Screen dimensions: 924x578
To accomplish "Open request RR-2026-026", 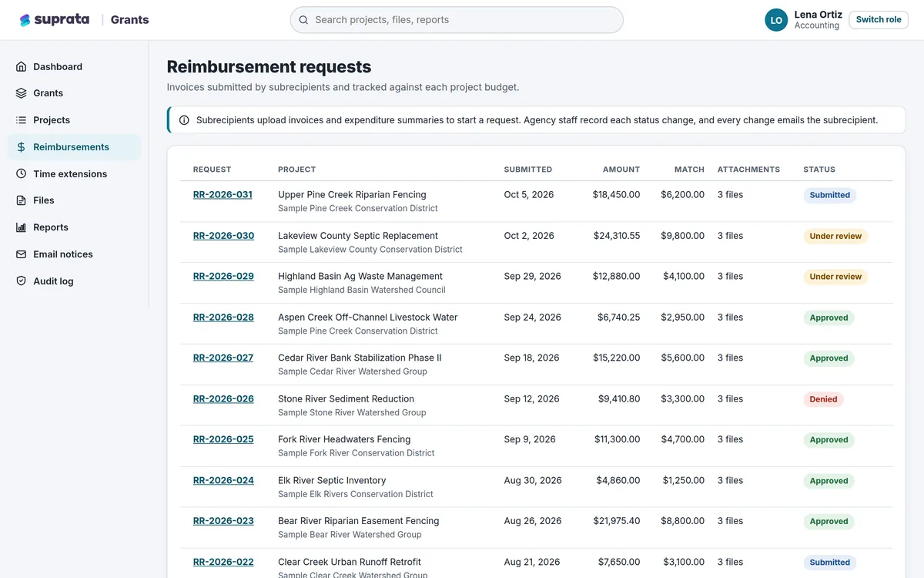I will pos(223,399).
